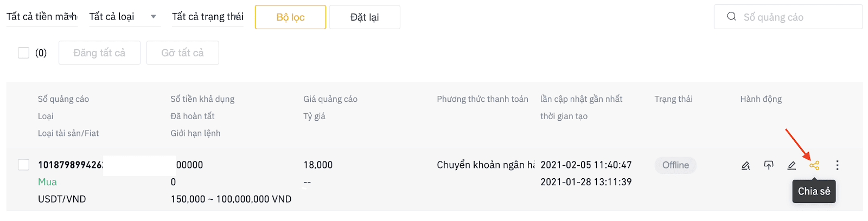Click the 'Trạng thái' column header
The image size is (868, 221).
point(673,99)
